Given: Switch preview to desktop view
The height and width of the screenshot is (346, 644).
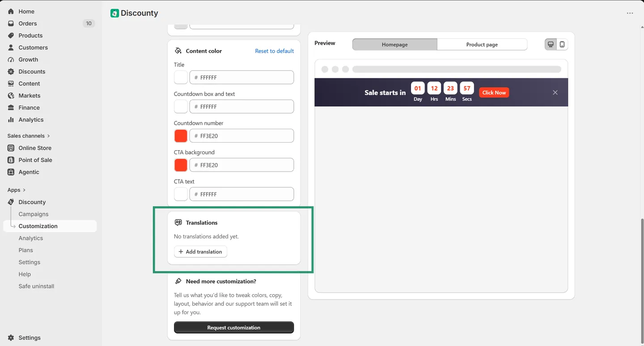Looking at the screenshot, I should pos(551,45).
